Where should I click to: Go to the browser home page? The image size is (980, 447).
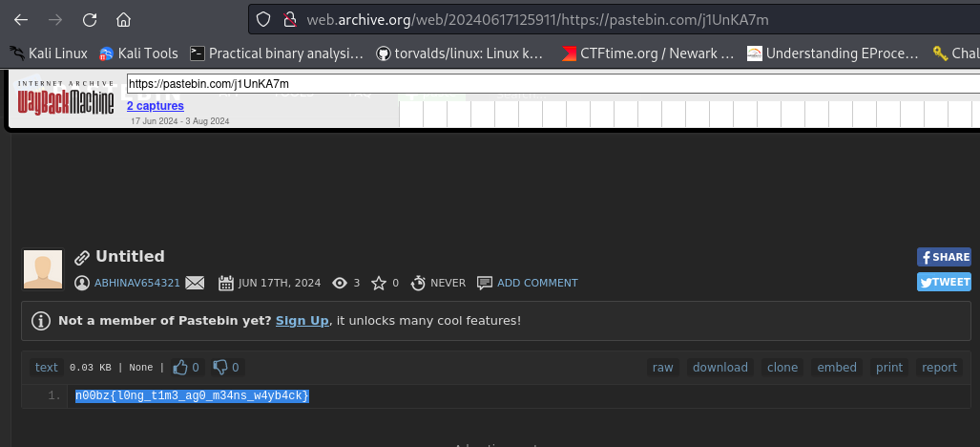tap(123, 19)
